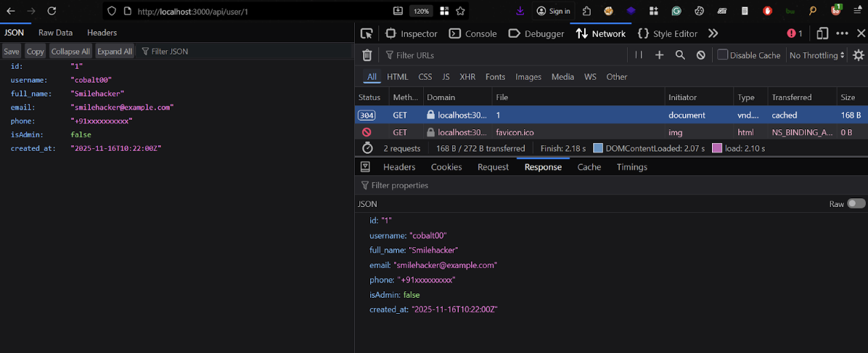This screenshot has width=868, height=353.
Task: Filter requests by XHR
Action: point(467,77)
